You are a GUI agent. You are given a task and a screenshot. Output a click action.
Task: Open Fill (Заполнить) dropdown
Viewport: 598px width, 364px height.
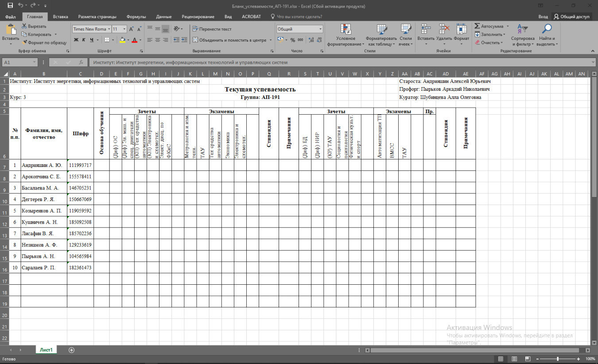489,34
